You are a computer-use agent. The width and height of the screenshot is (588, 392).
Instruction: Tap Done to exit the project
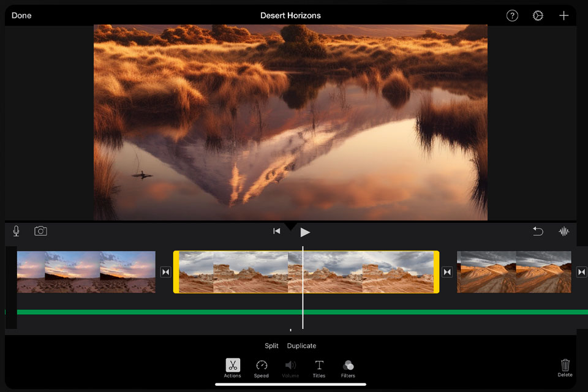(21, 15)
